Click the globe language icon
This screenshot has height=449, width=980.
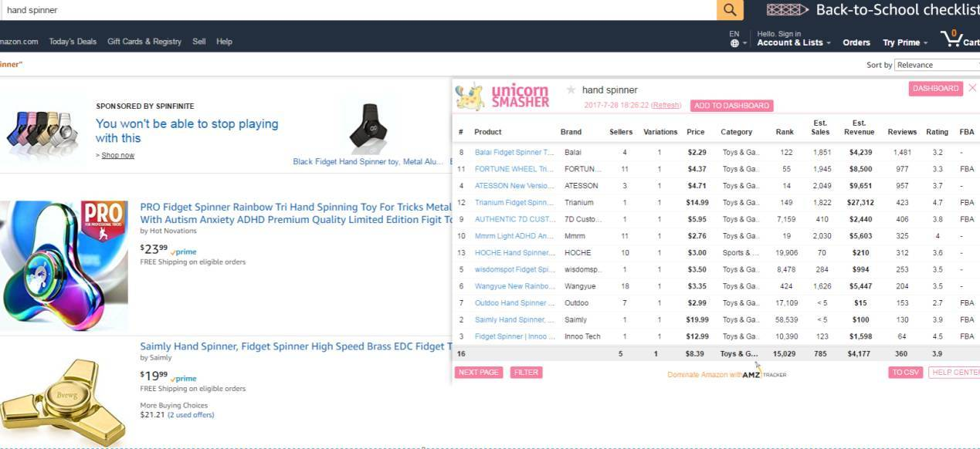734,43
